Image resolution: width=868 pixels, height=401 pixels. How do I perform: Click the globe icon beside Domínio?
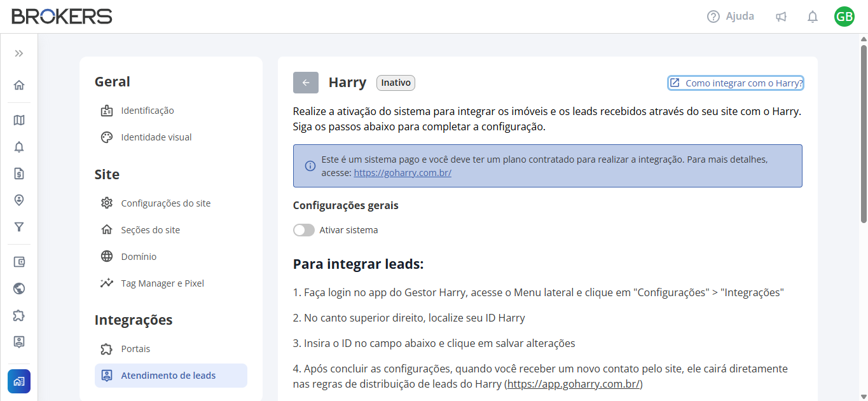(x=107, y=257)
